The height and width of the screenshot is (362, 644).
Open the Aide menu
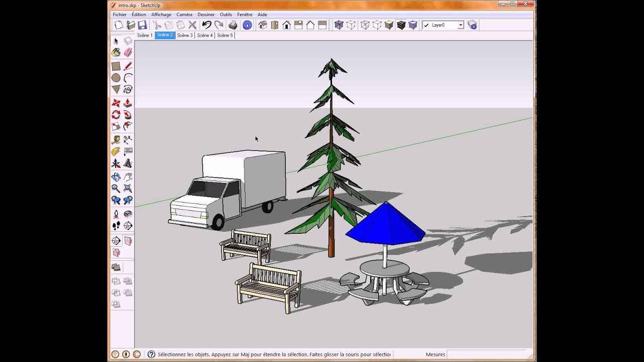tap(262, 15)
